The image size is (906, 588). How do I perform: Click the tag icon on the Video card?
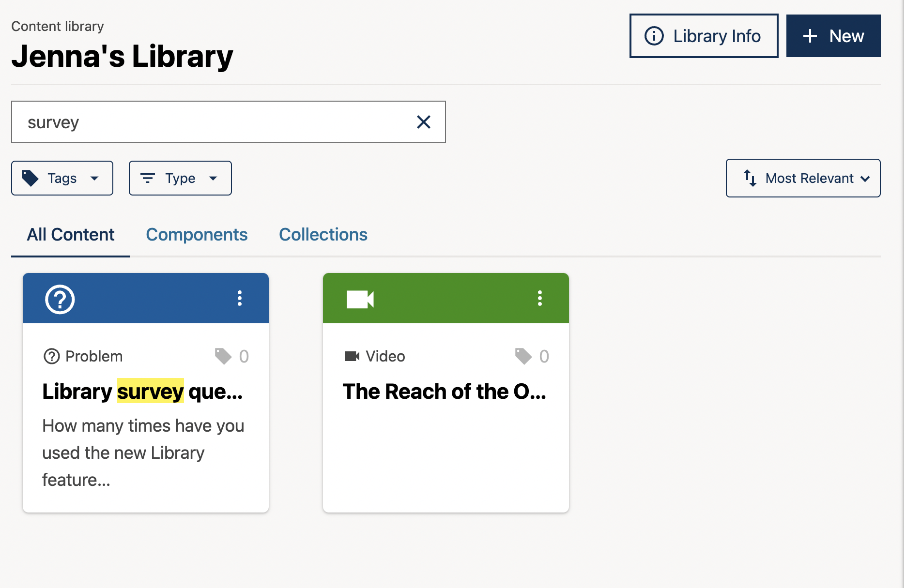point(523,356)
